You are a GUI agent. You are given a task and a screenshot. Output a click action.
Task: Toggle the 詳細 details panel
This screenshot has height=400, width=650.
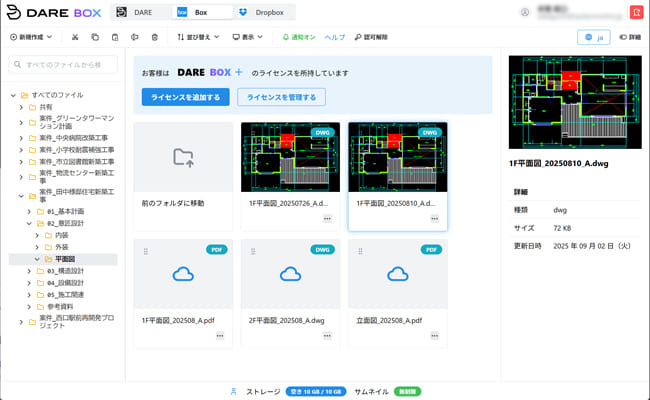pos(629,37)
